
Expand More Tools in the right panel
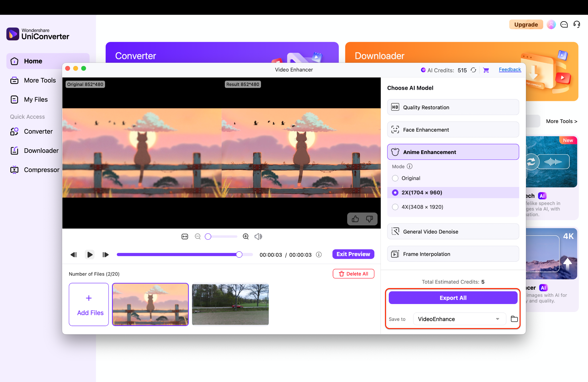(561, 121)
